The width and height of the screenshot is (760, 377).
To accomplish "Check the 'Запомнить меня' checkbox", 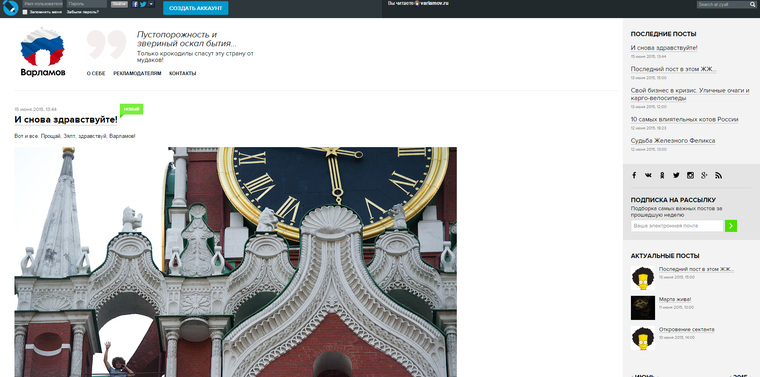I will (x=25, y=12).
